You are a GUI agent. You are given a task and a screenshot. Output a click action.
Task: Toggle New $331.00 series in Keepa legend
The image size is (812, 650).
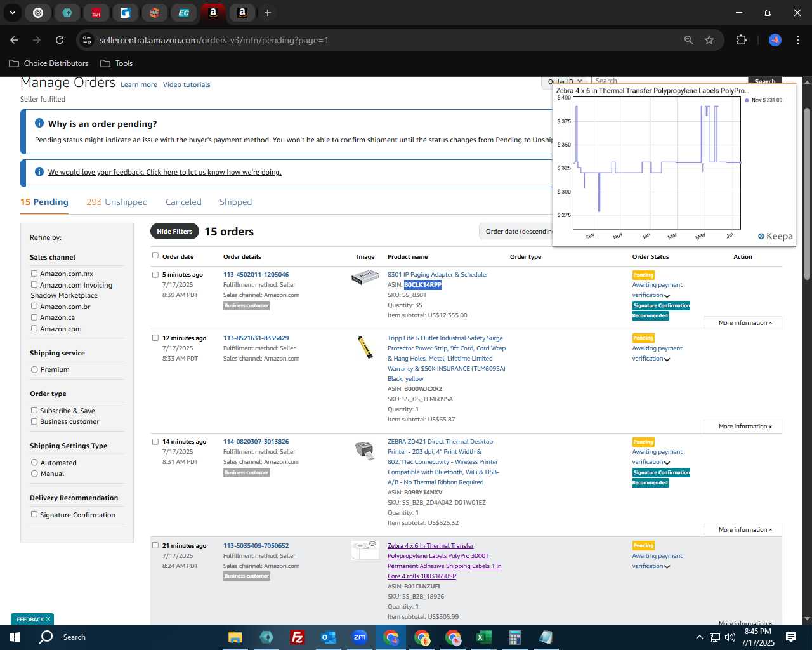coord(764,100)
